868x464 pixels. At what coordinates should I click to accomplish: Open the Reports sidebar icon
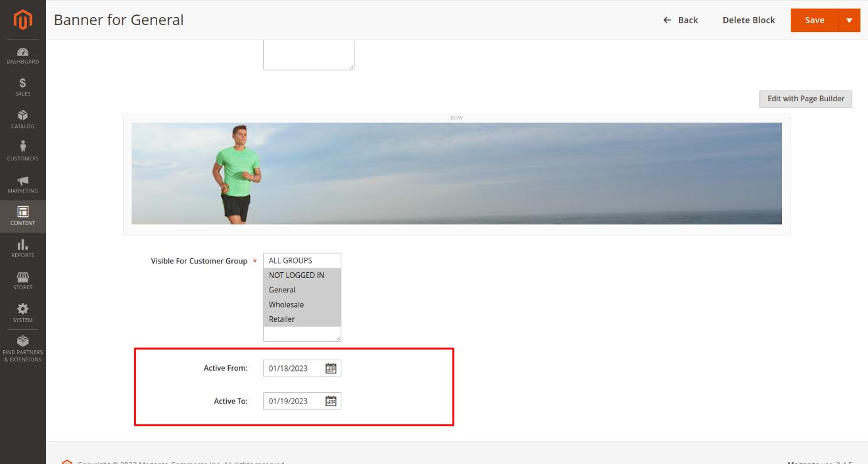23,248
